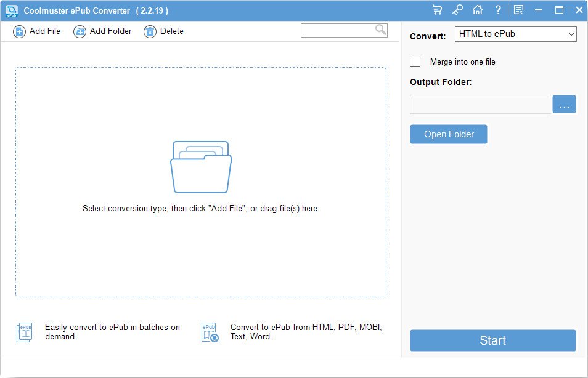Screen dimensions: 588x378
Task: Click the ePub format conversion icon
Action: [x=210, y=332]
